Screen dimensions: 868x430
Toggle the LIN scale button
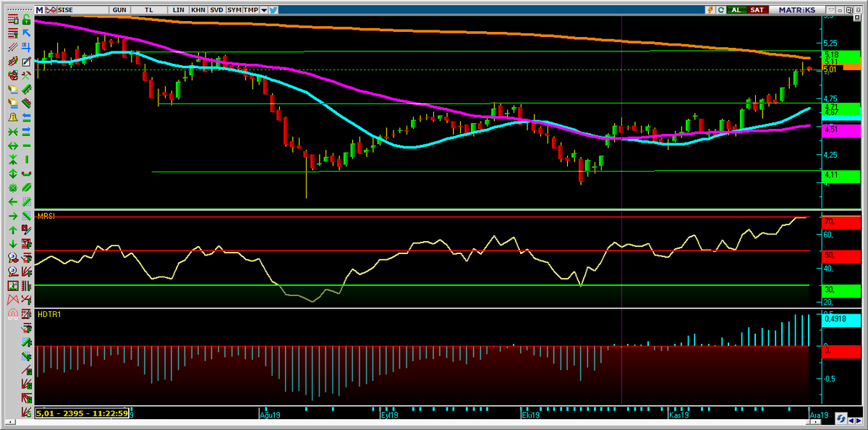[x=179, y=10]
